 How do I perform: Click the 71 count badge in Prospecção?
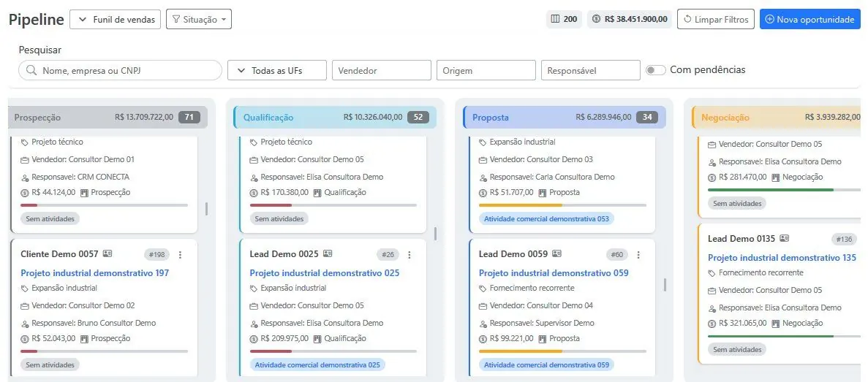189,117
